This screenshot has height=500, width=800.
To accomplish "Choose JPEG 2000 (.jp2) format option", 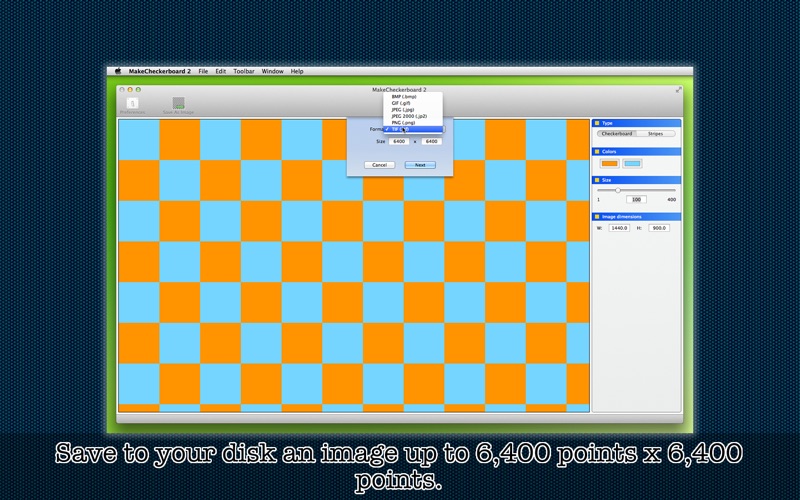I will [413, 116].
